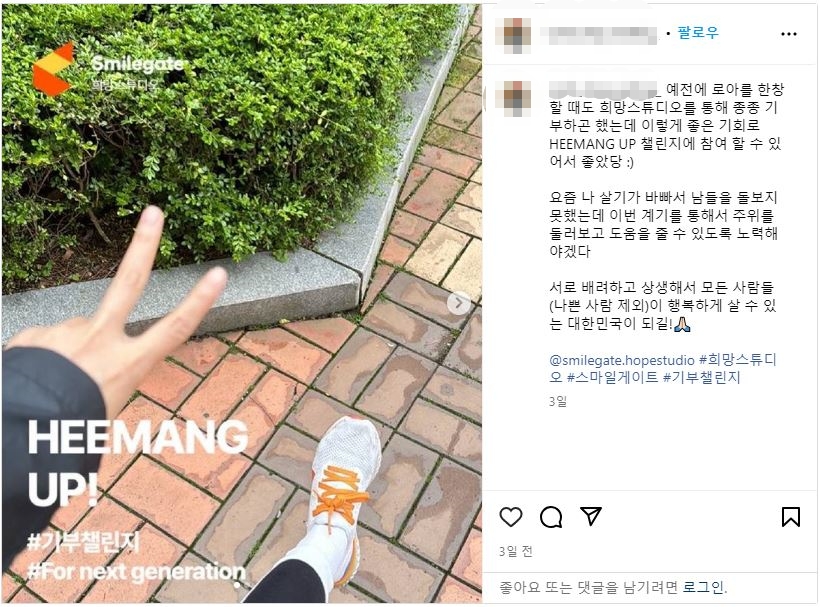
Task: Open the profile picture in the post header
Action: [x=516, y=35]
